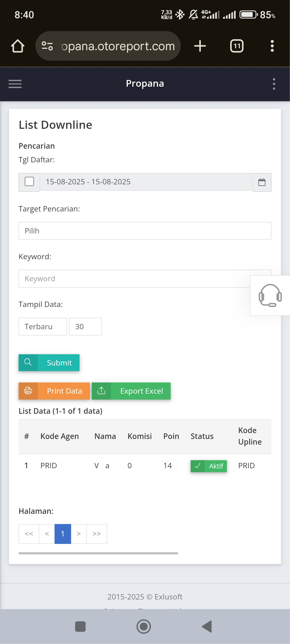
Task: View site settings icon in address bar
Action: 47,46
